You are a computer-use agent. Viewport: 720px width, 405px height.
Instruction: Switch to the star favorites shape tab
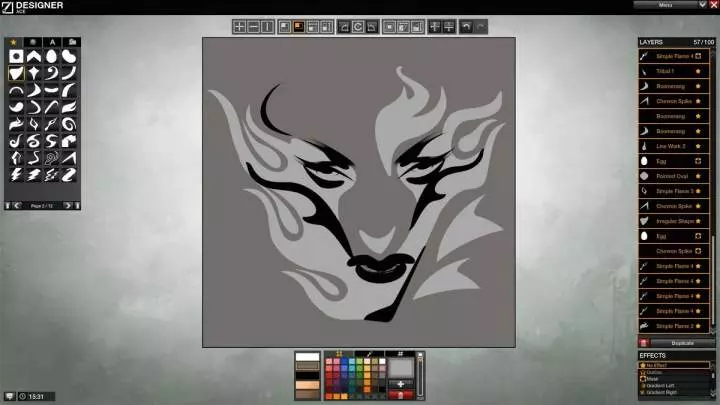15,41
